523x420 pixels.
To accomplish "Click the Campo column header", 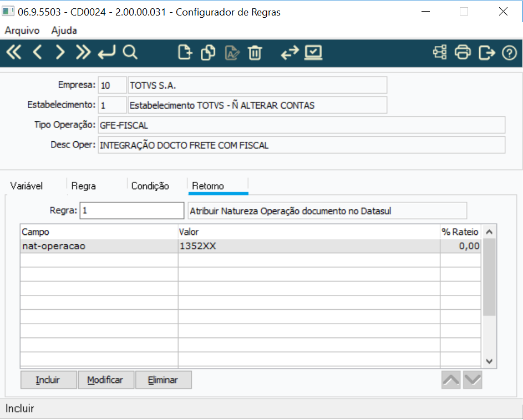I will (x=99, y=232).
